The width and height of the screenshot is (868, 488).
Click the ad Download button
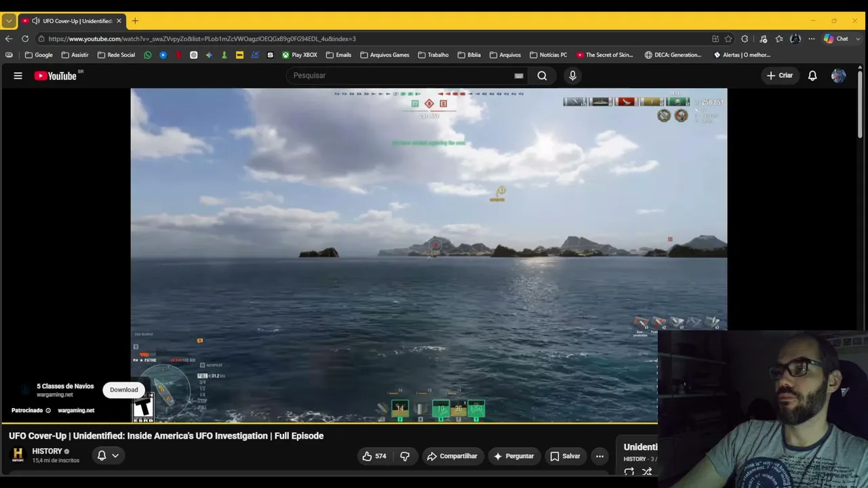click(123, 390)
